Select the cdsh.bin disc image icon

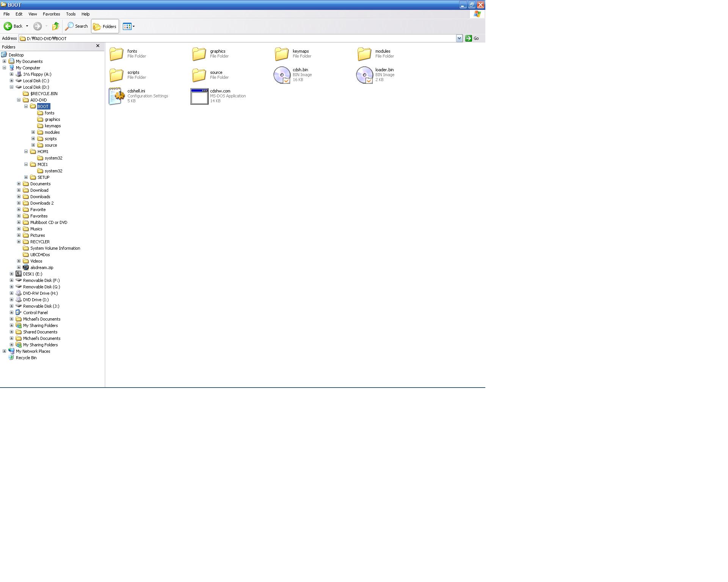pyautogui.click(x=282, y=75)
